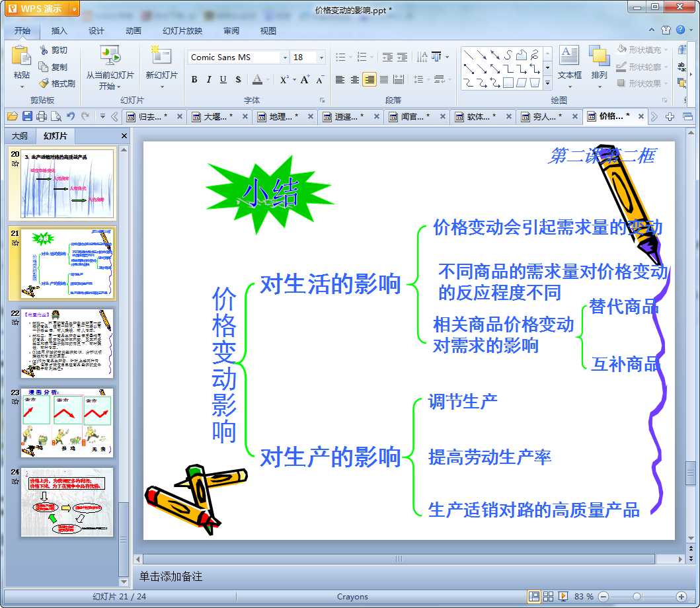Click the Save disk icon

tap(27, 116)
